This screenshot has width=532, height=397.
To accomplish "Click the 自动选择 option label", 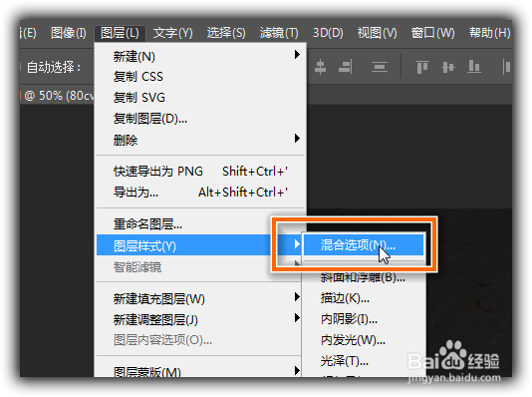I will [x=54, y=67].
